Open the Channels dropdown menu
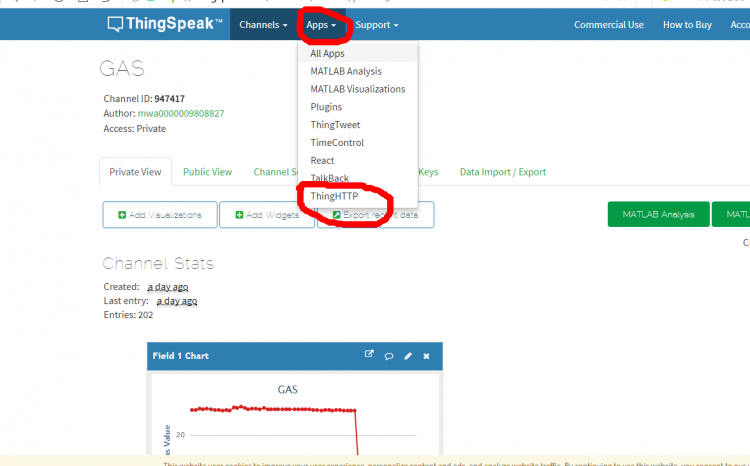 click(x=263, y=25)
